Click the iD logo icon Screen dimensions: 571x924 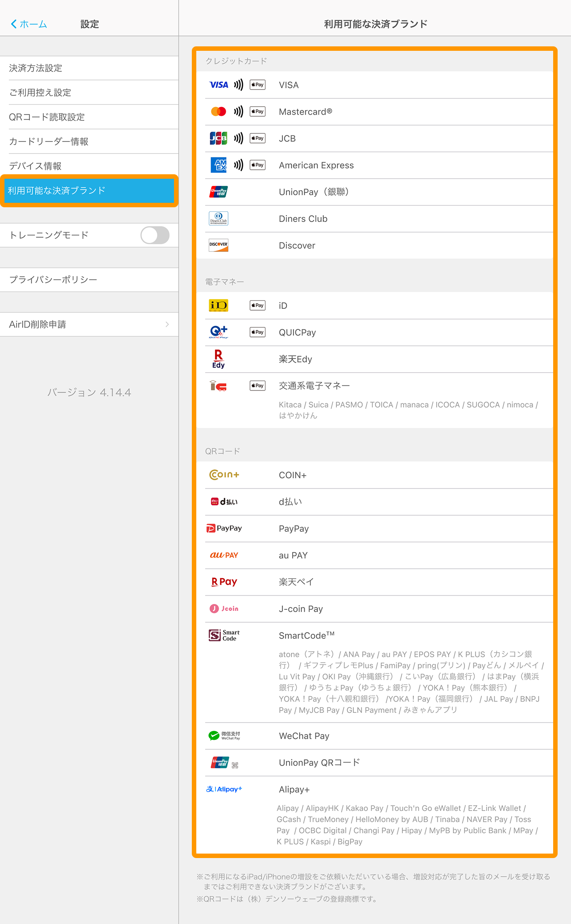click(x=219, y=305)
